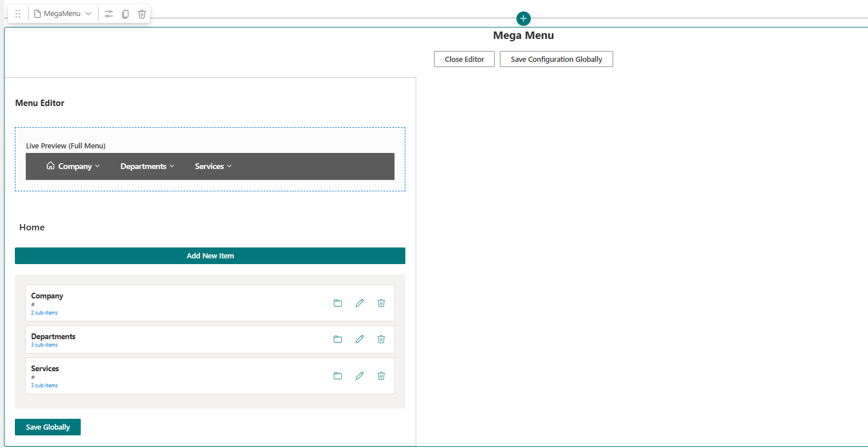
Task: Edit the Services menu item
Action: 360,376
